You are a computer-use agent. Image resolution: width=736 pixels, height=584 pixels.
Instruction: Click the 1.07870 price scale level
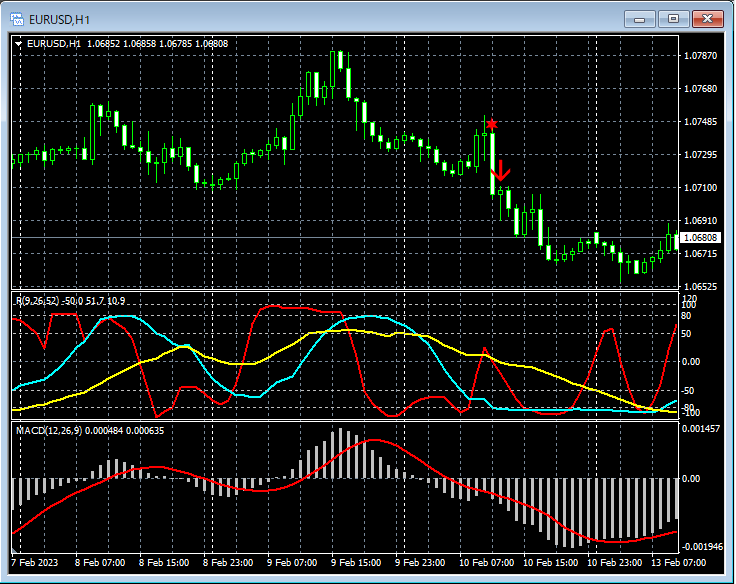699,56
